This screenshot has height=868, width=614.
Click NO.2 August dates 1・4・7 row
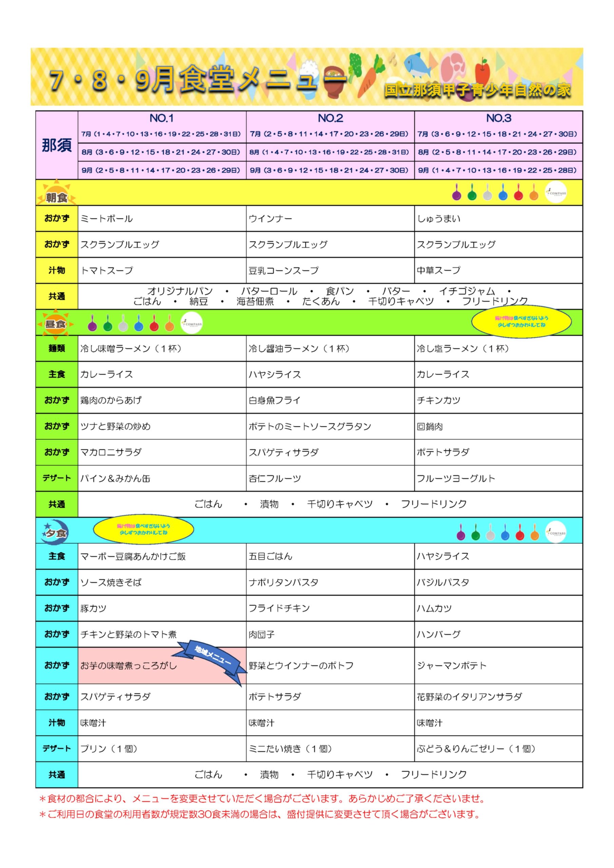coord(330,152)
